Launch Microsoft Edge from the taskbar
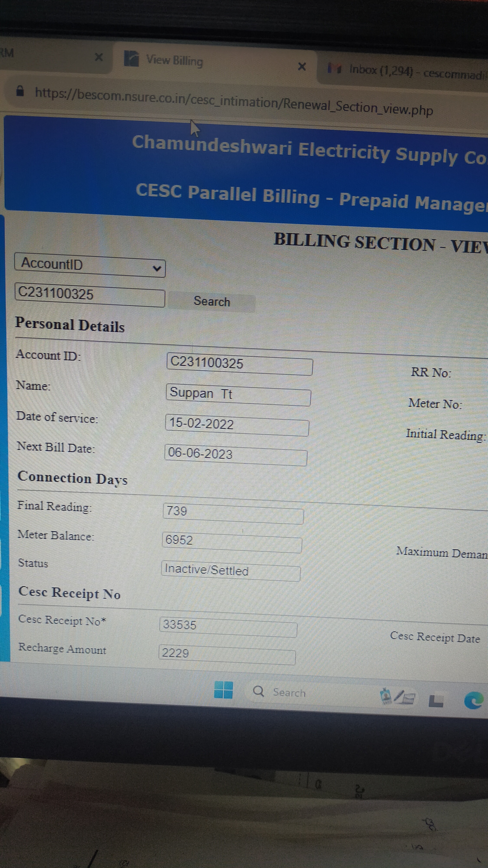The height and width of the screenshot is (868, 488). coord(474,700)
